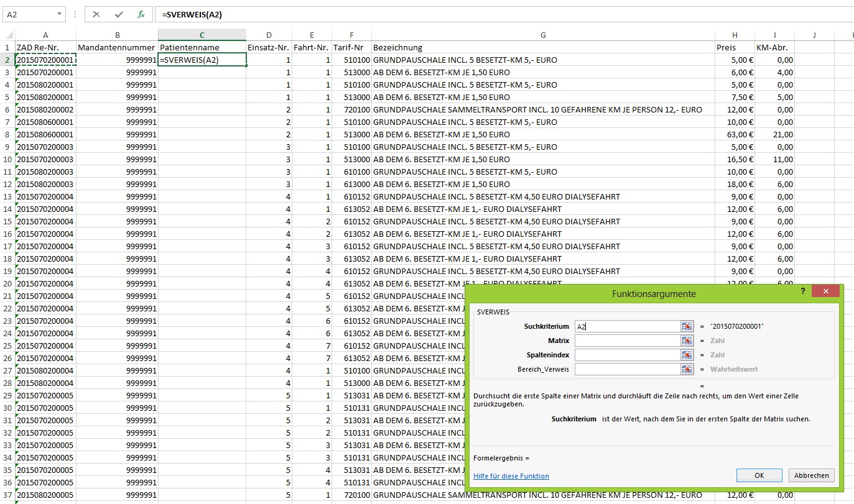Click into the Bereich_Verweis input field
Viewport: 854px width, 504px height.
[627, 369]
